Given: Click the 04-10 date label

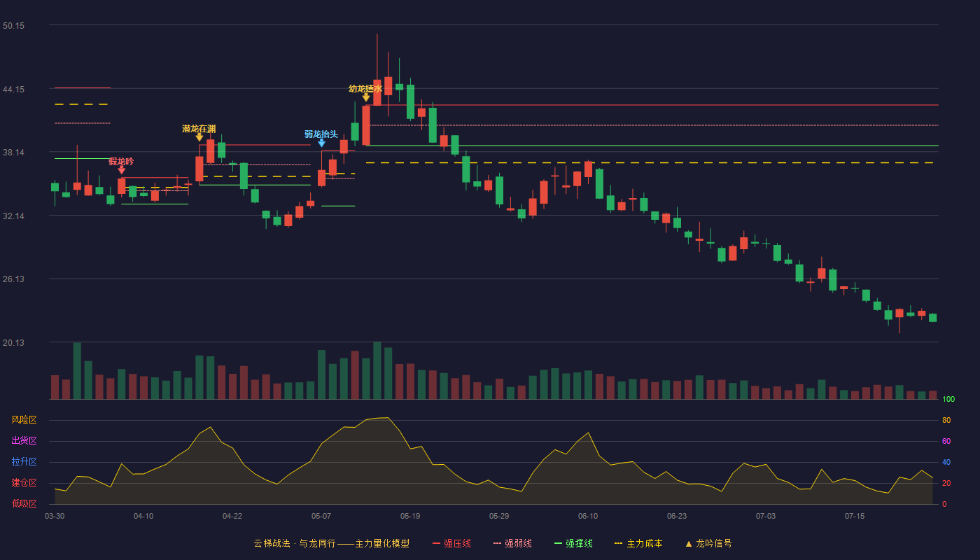Looking at the screenshot, I should [143, 516].
